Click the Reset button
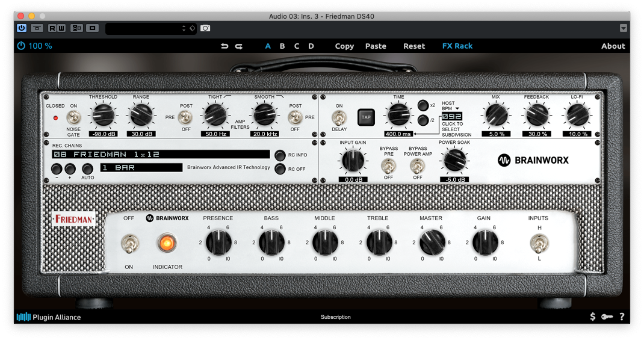Image resolution: width=644 pixels, height=340 pixels. coord(414,46)
